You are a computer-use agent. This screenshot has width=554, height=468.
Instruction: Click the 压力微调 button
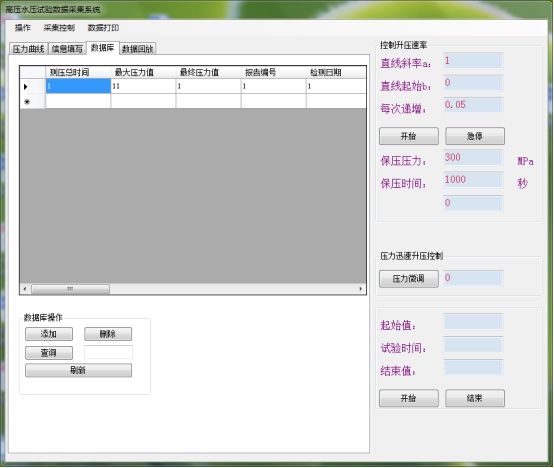coord(409,279)
